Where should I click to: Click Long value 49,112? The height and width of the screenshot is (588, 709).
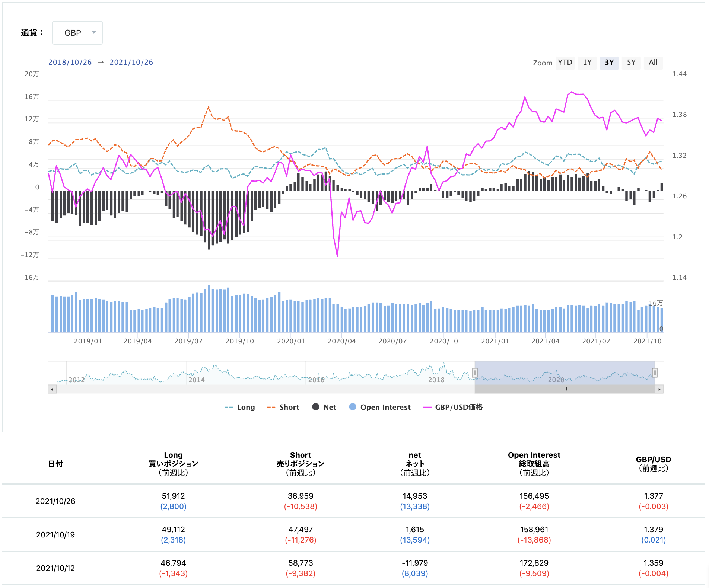(x=174, y=530)
